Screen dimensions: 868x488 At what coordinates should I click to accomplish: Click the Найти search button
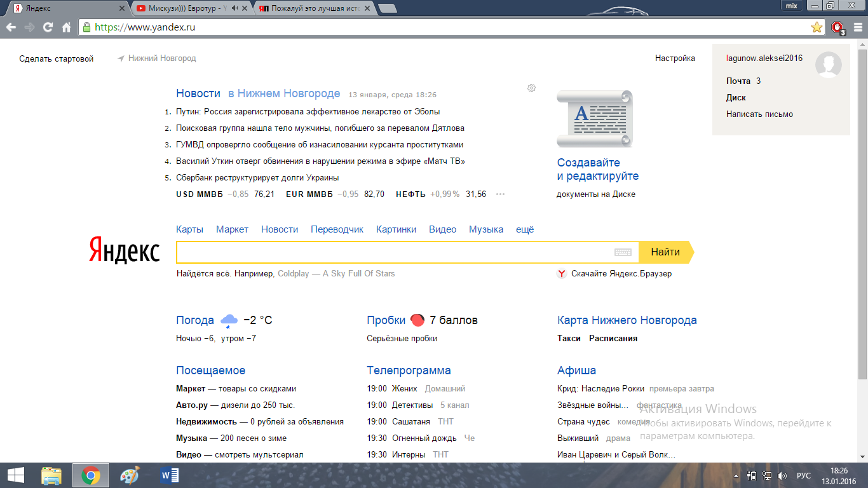[x=665, y=252]
